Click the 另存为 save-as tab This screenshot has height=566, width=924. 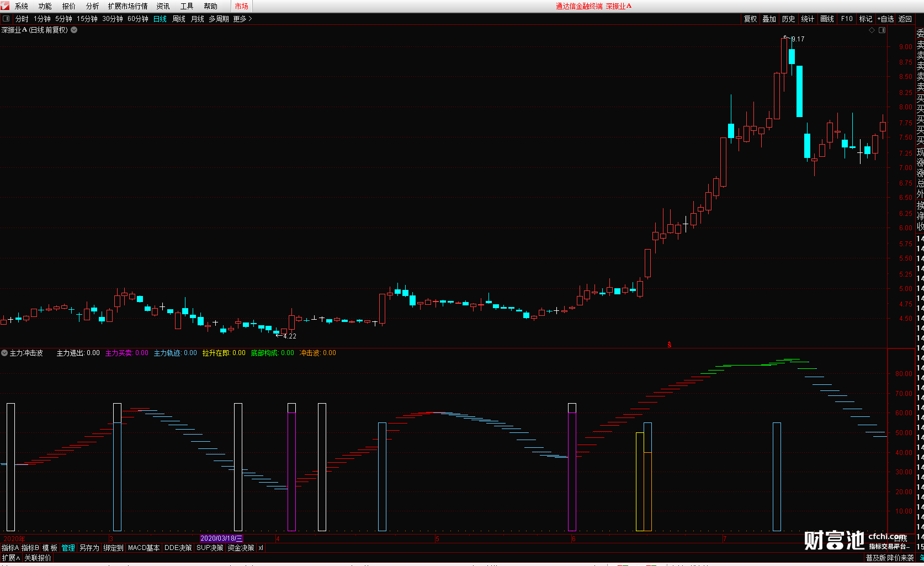pyautogui.click(x=89, y=548)
